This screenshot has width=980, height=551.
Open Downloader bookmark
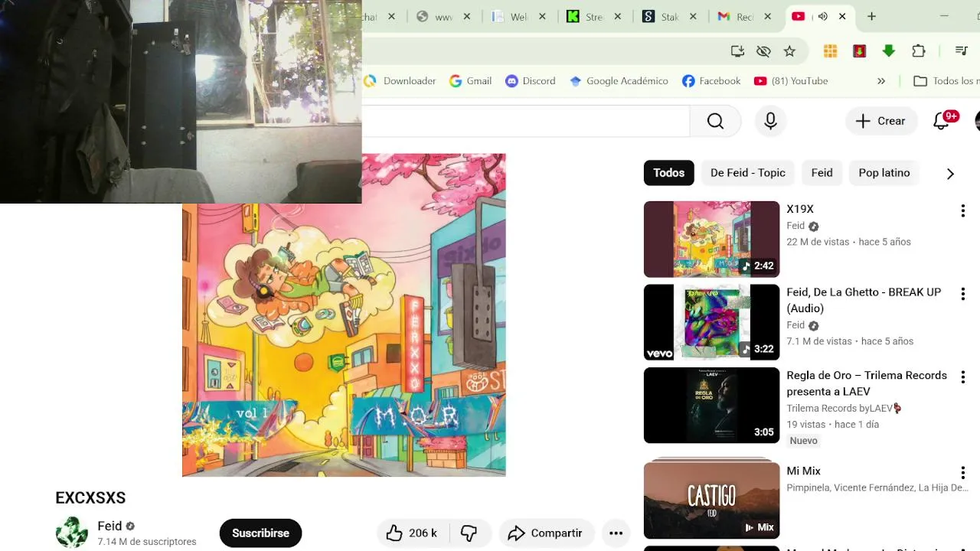point(400,81)
